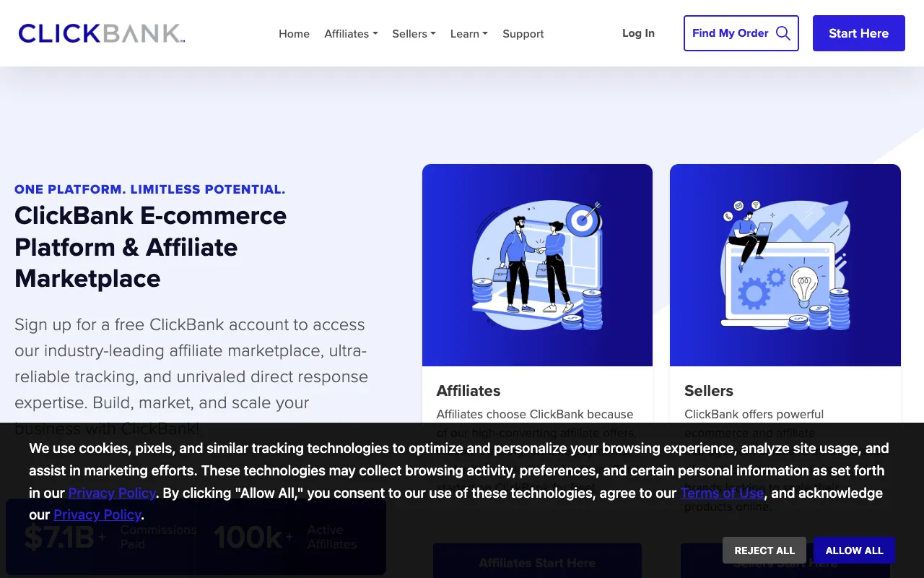Screen dimensions: 924x578
Task: Click the blue Start Here button
Action: [x=858, y=33]
